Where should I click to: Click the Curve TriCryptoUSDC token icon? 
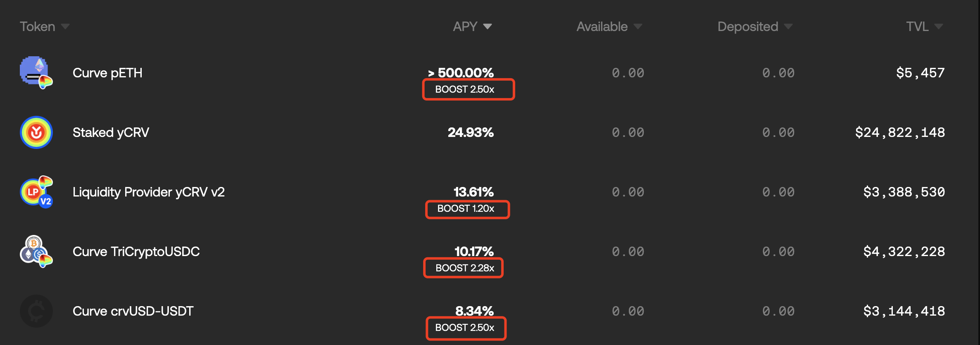pos(36,252)
